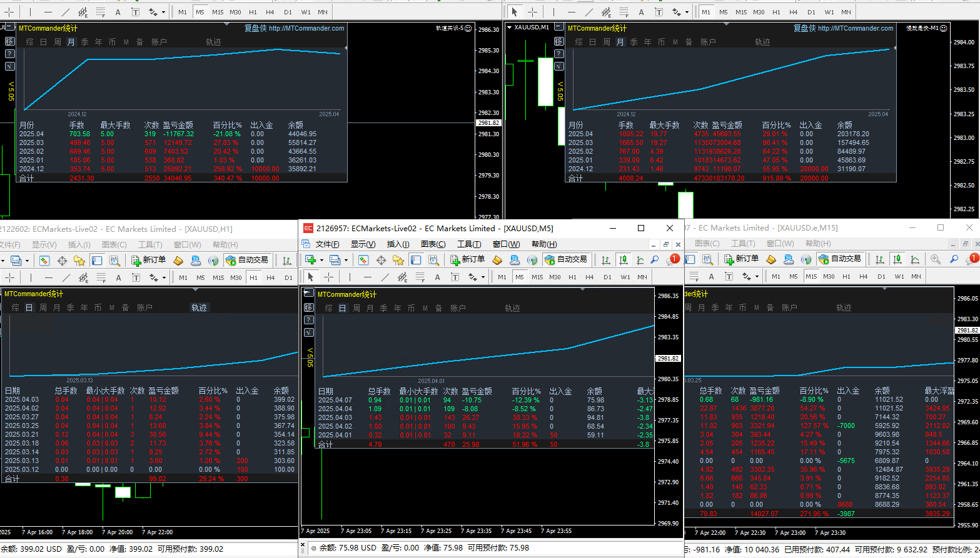Viewport: 980px width, 558px height.
Task: Select the cursor tool in XAUUSD,M1 window
Action: (515, 12)
